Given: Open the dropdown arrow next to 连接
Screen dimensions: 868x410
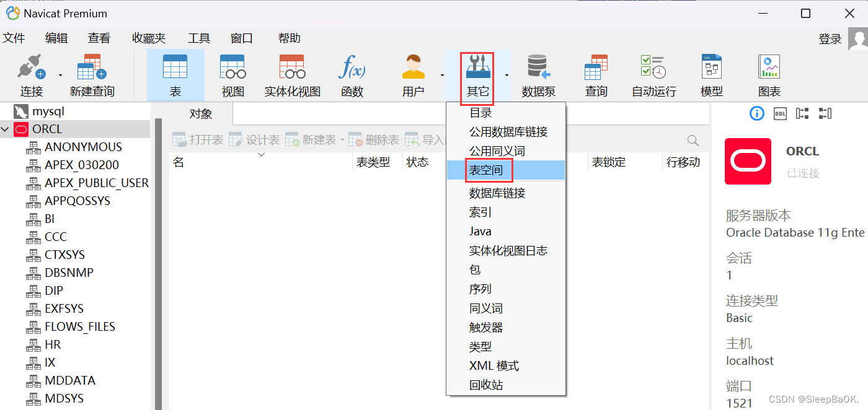Looking at the screenshot, I should [60, 76].
